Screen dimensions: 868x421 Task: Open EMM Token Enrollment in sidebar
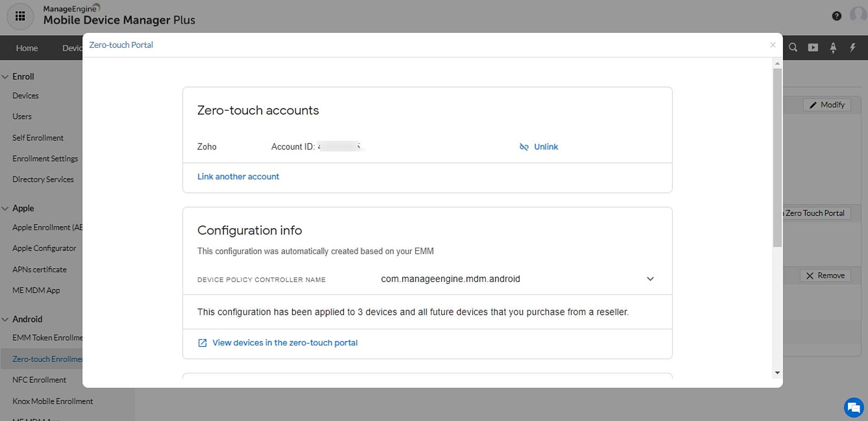(x=47, y=337)
